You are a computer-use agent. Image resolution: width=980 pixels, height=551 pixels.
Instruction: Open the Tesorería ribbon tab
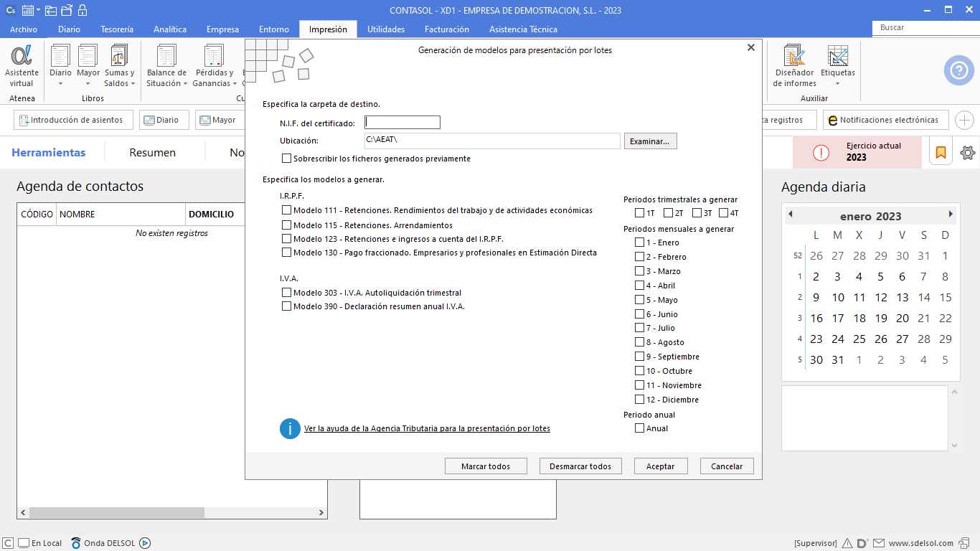pos(117,29)
